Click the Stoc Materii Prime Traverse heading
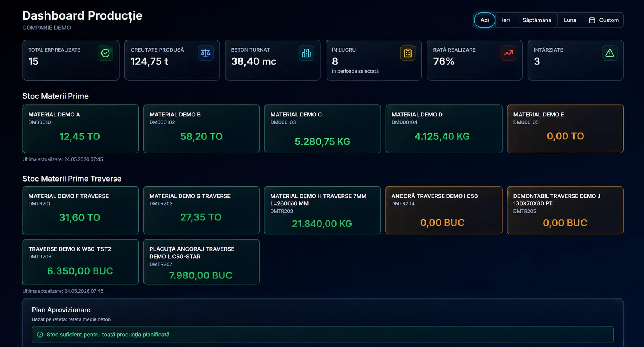The width and height of the screenshot is (644, 347). click(72, 179)
